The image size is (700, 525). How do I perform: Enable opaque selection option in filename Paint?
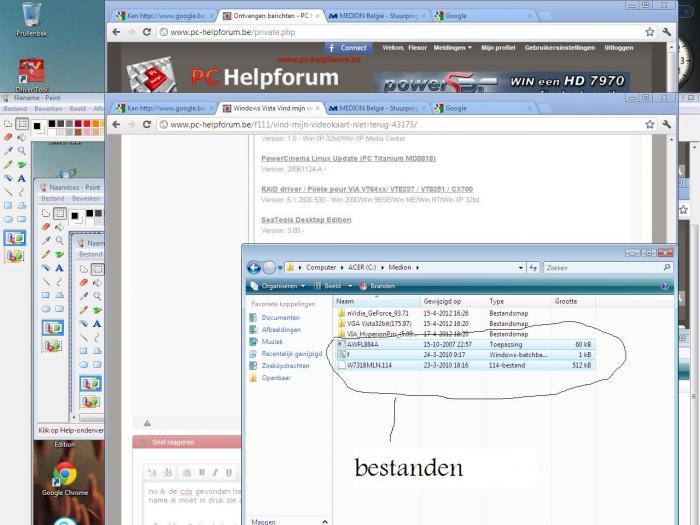[x=15, y=238]
